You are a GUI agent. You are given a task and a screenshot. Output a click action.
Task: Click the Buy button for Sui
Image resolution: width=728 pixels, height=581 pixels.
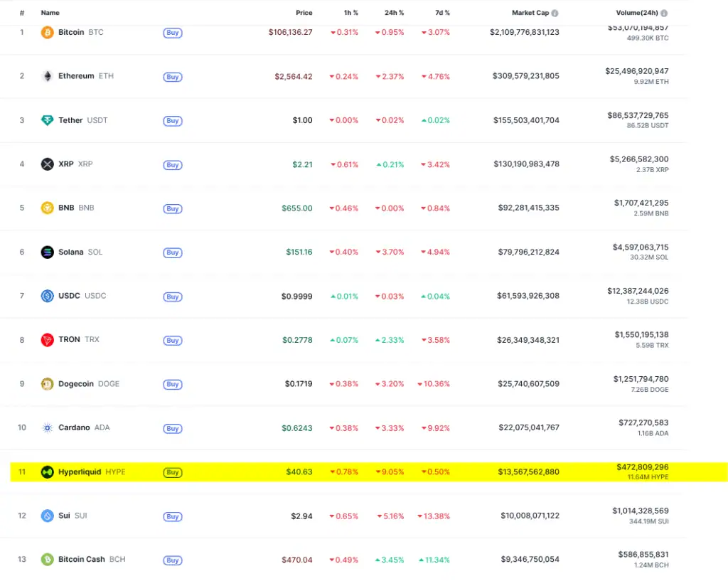172,516
